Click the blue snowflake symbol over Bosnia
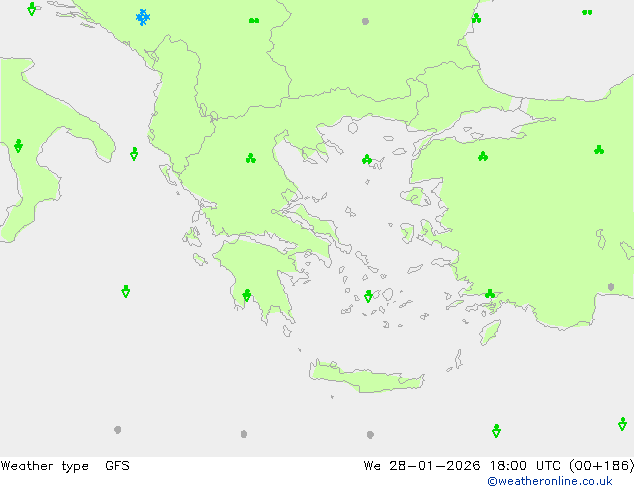Screen dimensions: 634x490 [x=143, y=17]
